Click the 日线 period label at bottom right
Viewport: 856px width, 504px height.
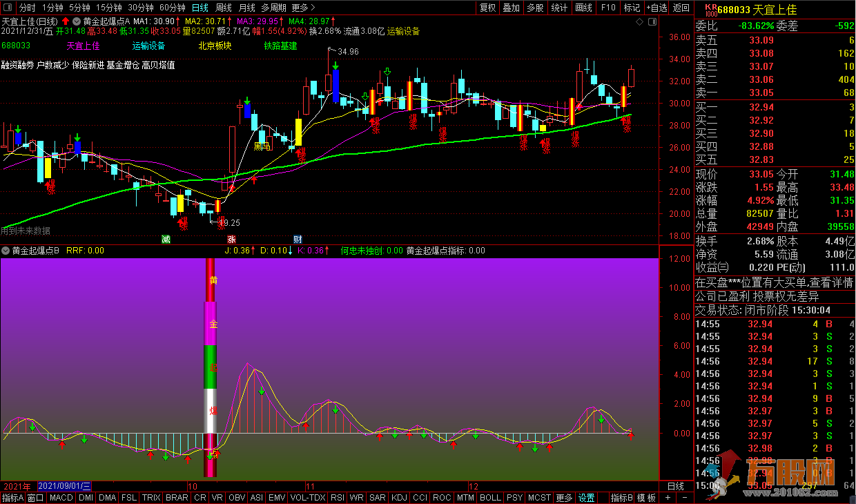tap(675, 486)
